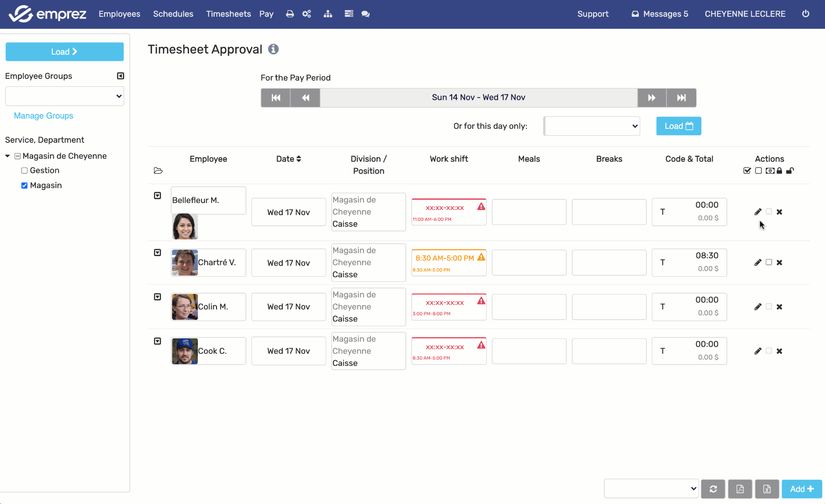825x504 pixels.
Task: Click the refresh button at bottom
Action: coord(713,489)
